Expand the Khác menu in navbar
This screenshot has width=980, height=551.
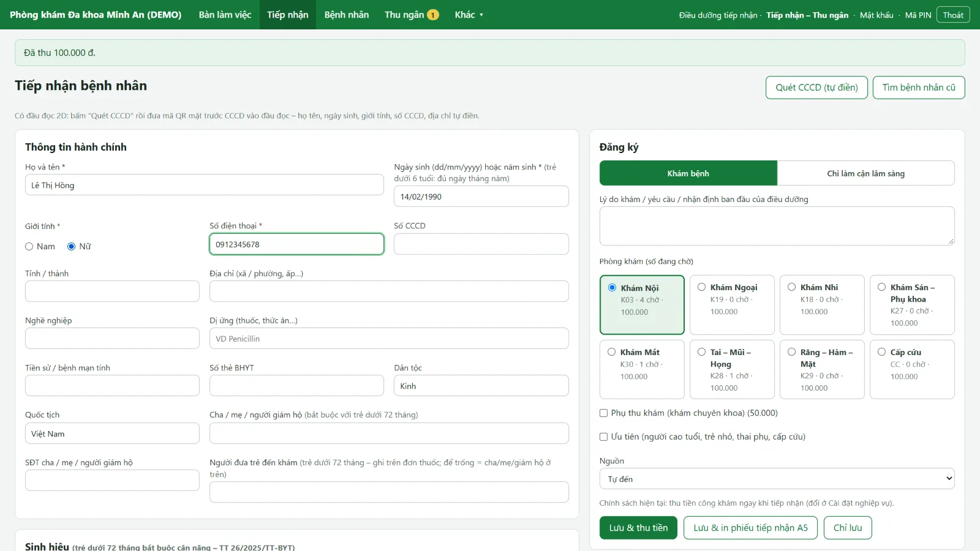tap(469, 15)
